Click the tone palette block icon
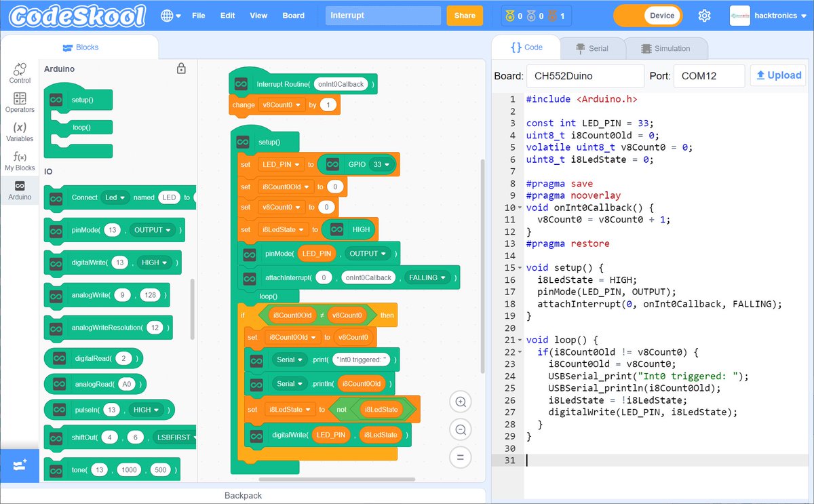The width and height of the screenshot is (814, 504). coord(56,470)
